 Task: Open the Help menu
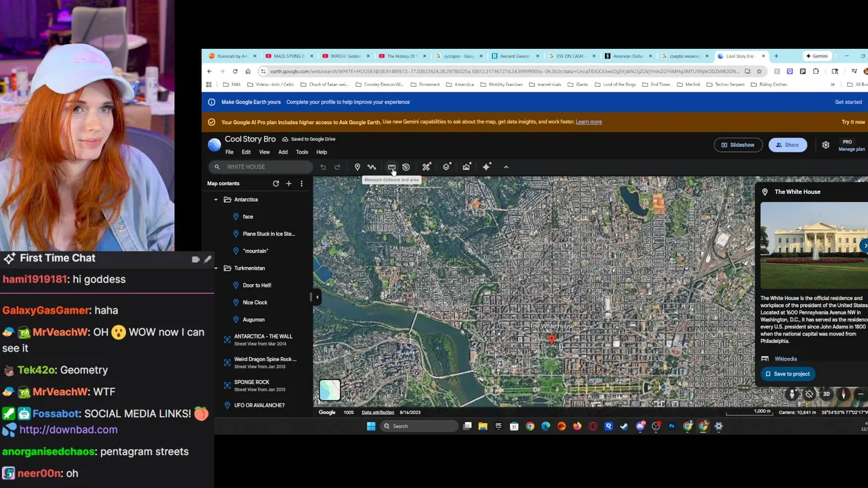click(321, 152)
